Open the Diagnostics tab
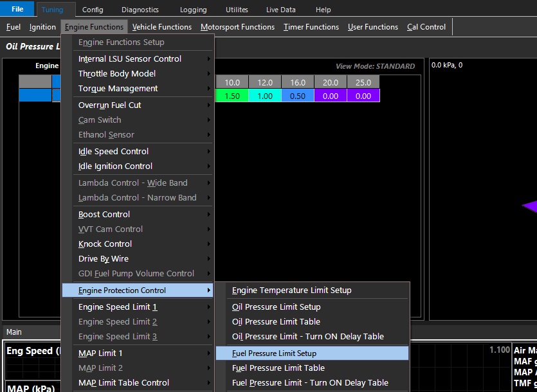The image size is (537, 392). (x=140, y=10)
